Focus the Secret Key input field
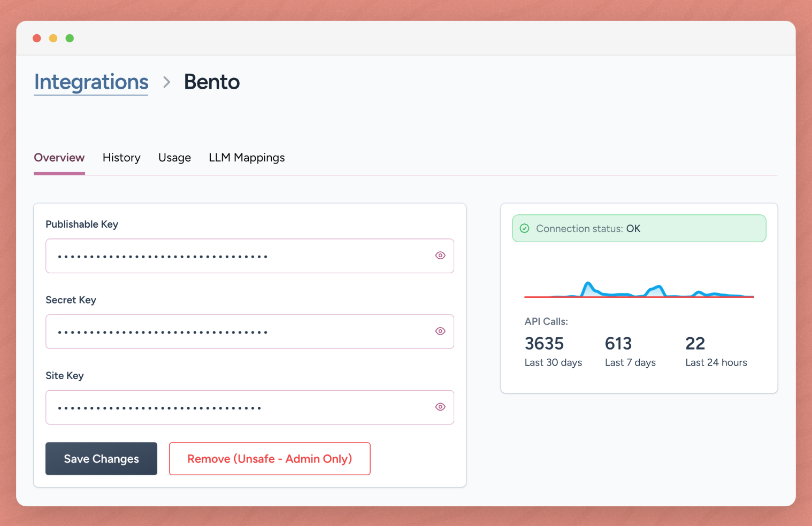Screen dimensions: 812x526 [x=250, y=331]
